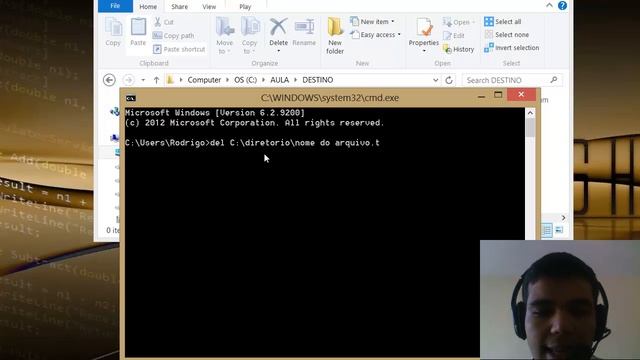
Task: Click Select all in ribbon
Action: click(x=502, y=21)
